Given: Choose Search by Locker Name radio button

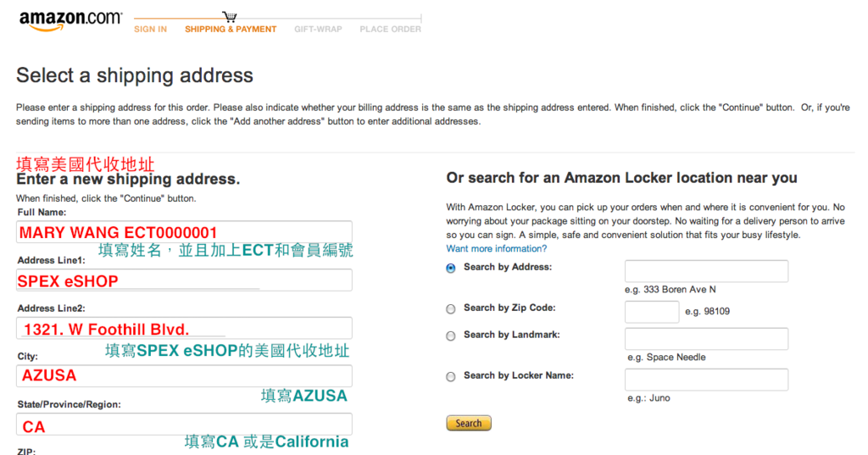Looking at the screenshot, I should [x=451, y=376].
